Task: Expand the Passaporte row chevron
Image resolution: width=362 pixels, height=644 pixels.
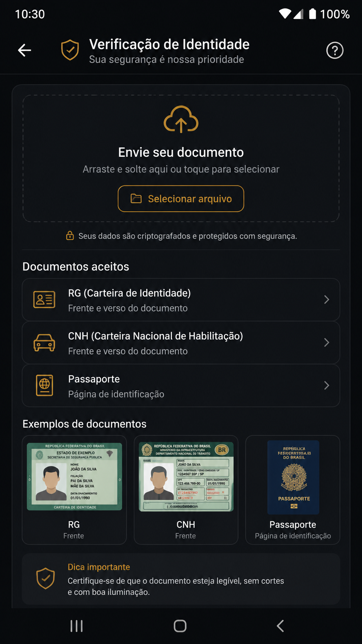Action: pos(327,385)
